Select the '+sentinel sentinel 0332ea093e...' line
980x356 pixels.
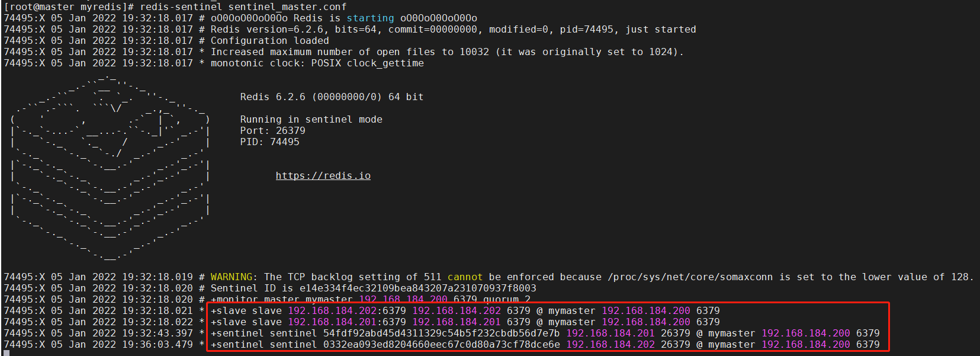click(442, 344)
